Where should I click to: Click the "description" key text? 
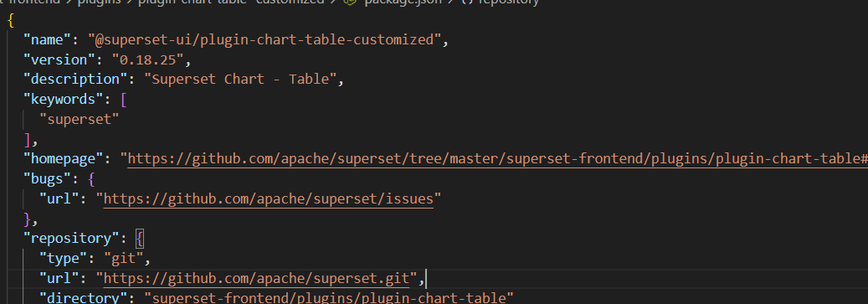[76, 80]
